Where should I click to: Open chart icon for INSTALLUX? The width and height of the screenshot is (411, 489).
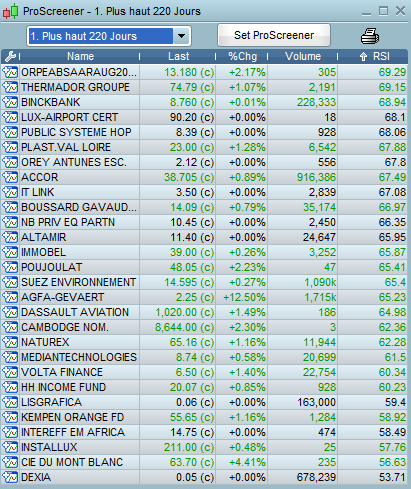[10, 447]
